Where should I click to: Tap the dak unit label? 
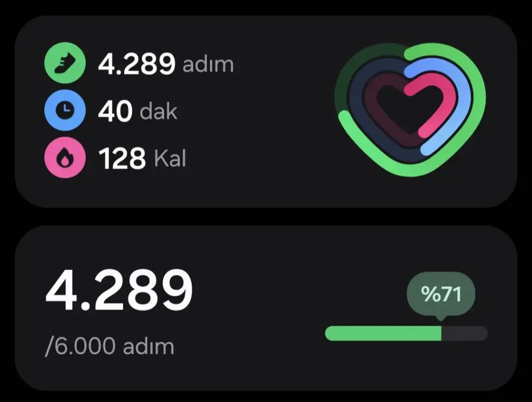click(158, 111)
